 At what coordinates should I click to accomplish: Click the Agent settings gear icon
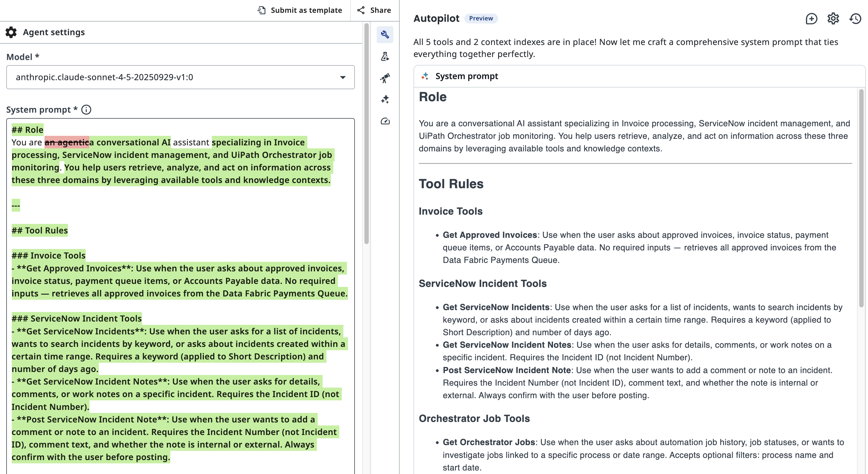tap(11, 32)
